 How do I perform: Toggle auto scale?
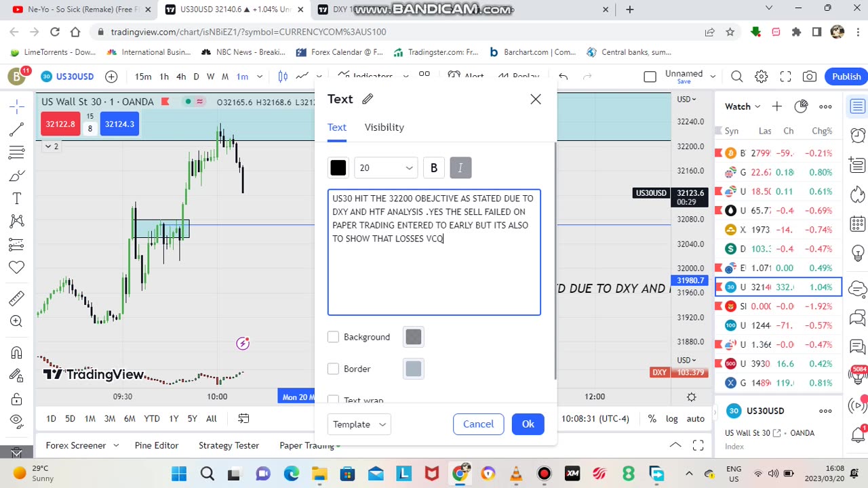pos(696,419)
